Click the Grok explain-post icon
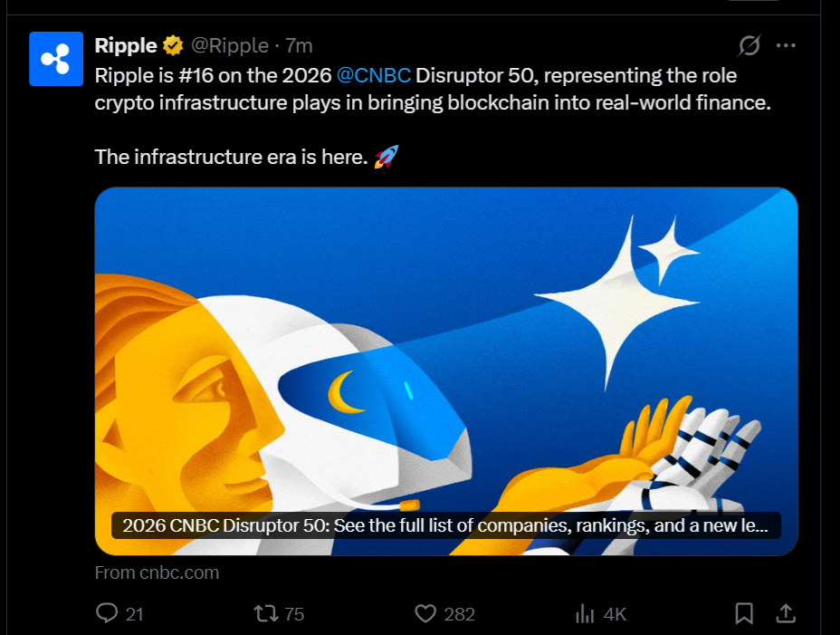Viewport: 840px width, 635px height. click(x=749, y=45)
